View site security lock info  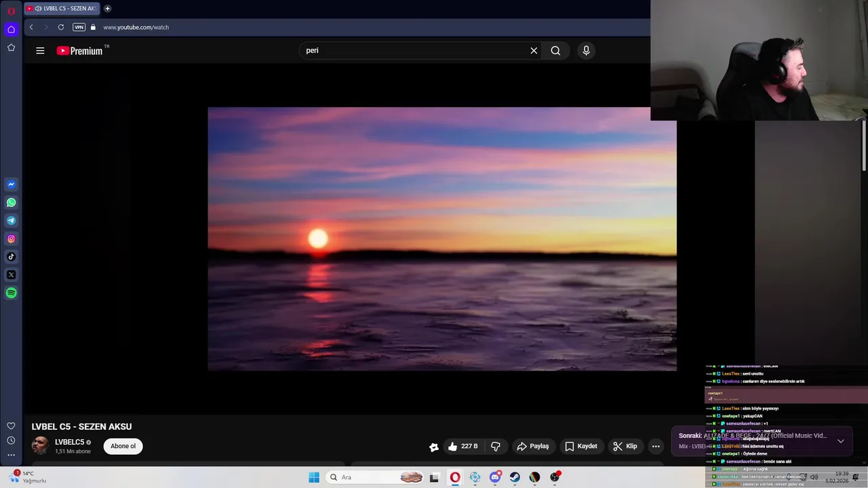93,27
